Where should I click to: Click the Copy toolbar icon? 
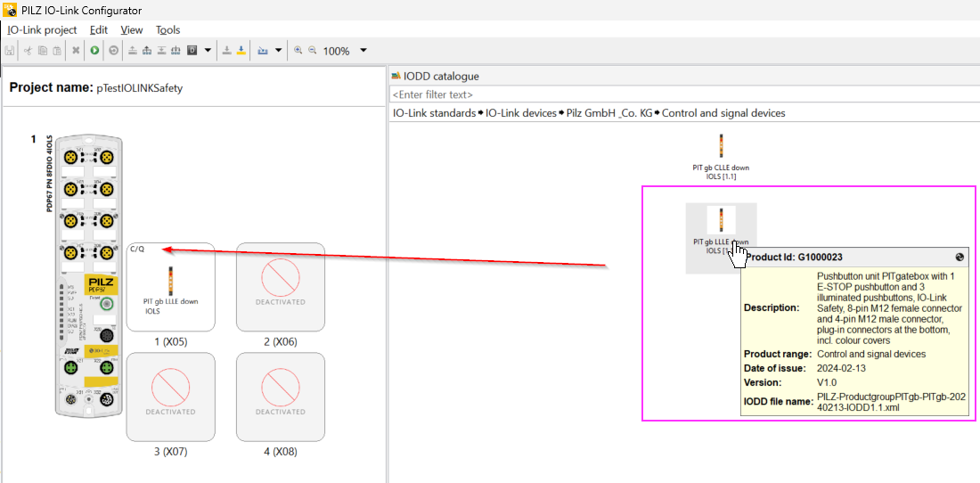coord(43,51)
